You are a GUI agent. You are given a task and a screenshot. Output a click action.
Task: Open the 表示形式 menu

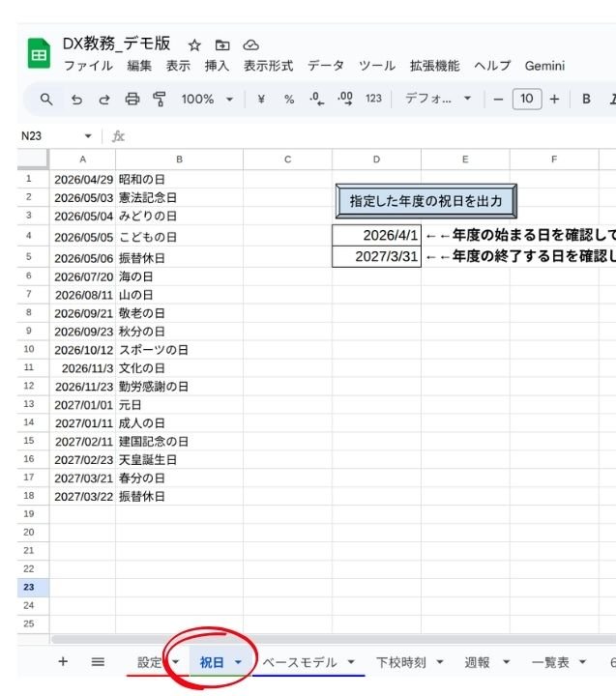click(x=268, y=66)
